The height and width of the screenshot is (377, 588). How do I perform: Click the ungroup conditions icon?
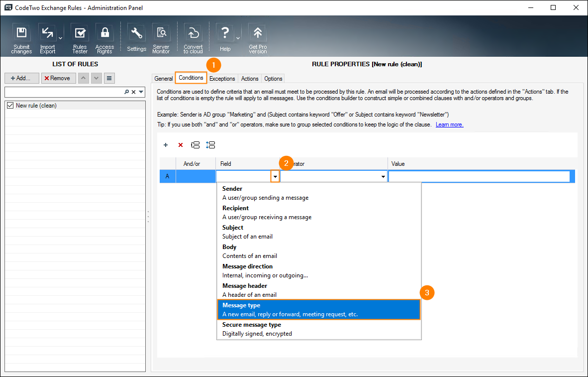click(210, 145)
